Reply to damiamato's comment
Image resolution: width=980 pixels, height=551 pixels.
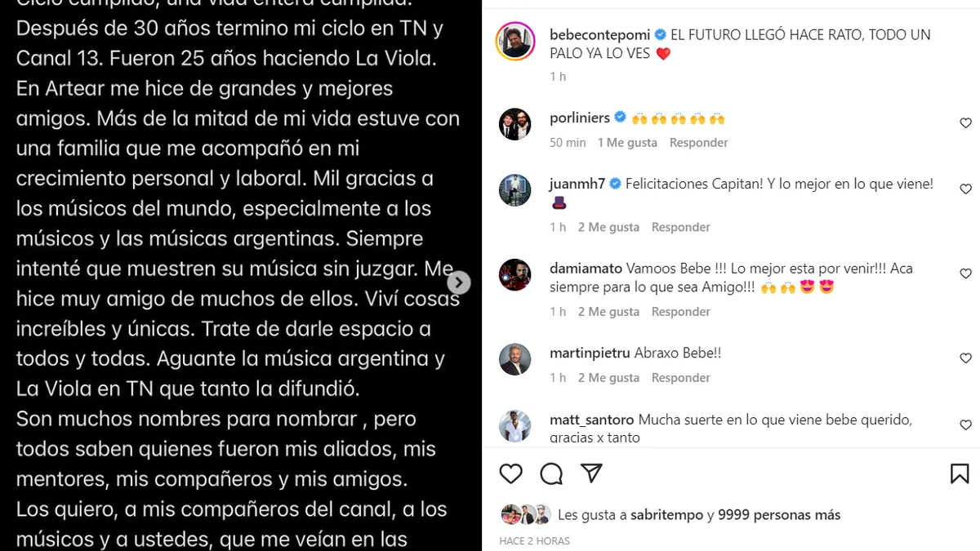coord(680,312)
